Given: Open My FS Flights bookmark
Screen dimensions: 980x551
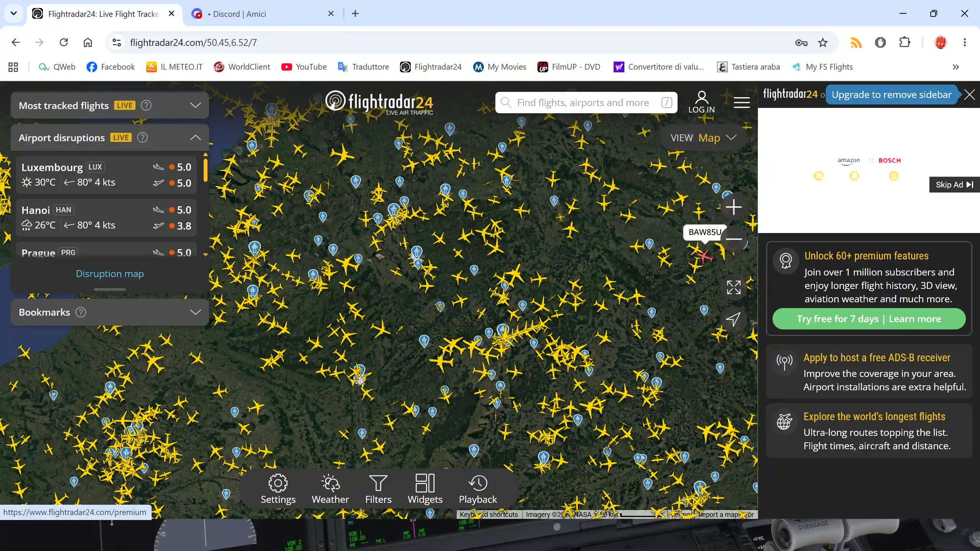Looking at the screenshot, I should 822,67.
